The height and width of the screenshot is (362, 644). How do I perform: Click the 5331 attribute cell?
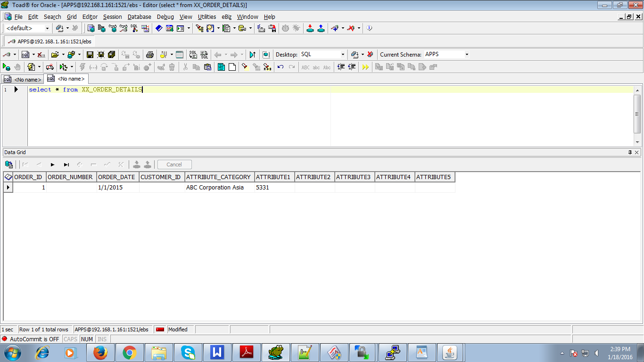(x=275, y=188)
